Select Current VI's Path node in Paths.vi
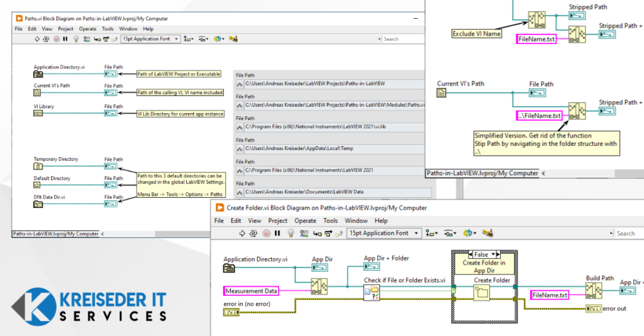Viewport: 644px width, 336px height. coord(37,93)
